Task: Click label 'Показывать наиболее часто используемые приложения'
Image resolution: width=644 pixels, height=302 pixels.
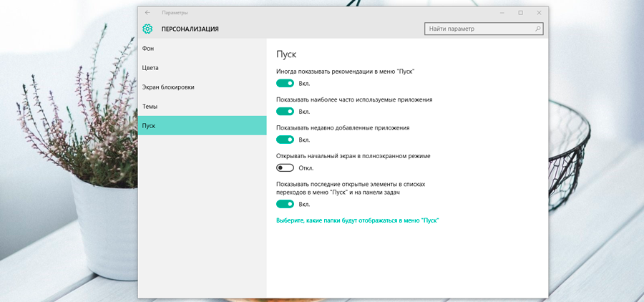Action: (x=354, y=100)
